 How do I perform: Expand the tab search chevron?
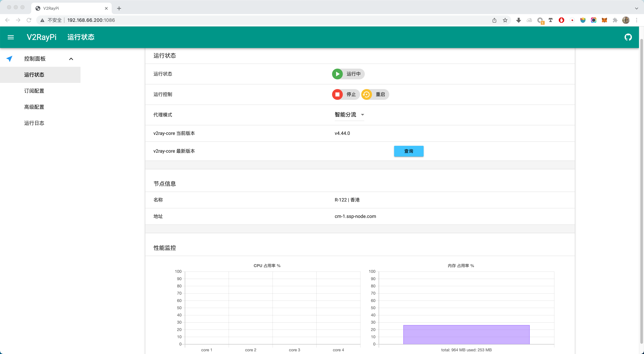[x=636, y=8]
